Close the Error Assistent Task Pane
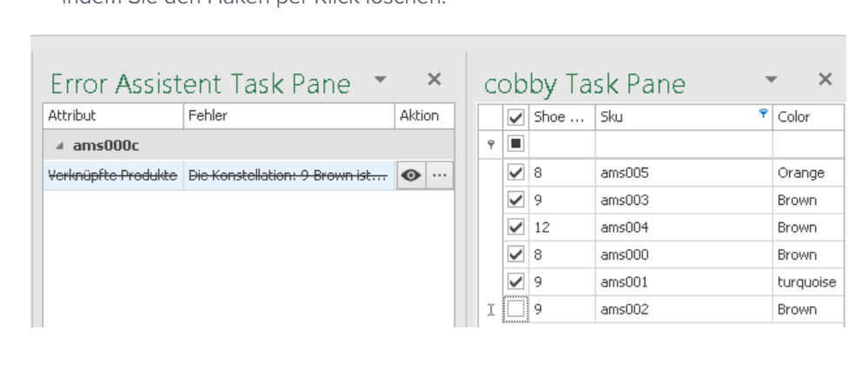 click(434, 80)
